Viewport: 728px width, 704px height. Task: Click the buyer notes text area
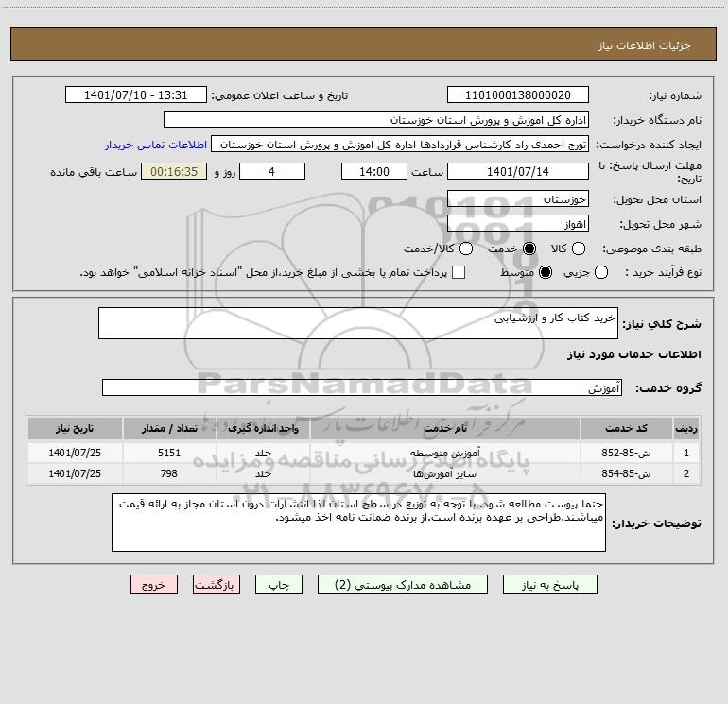click(359, 523)
